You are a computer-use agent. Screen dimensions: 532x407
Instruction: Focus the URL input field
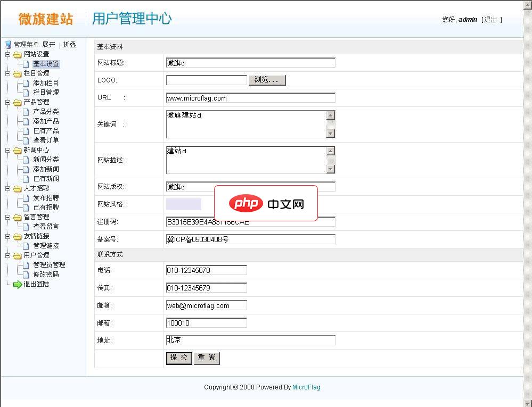coord(251,98)
